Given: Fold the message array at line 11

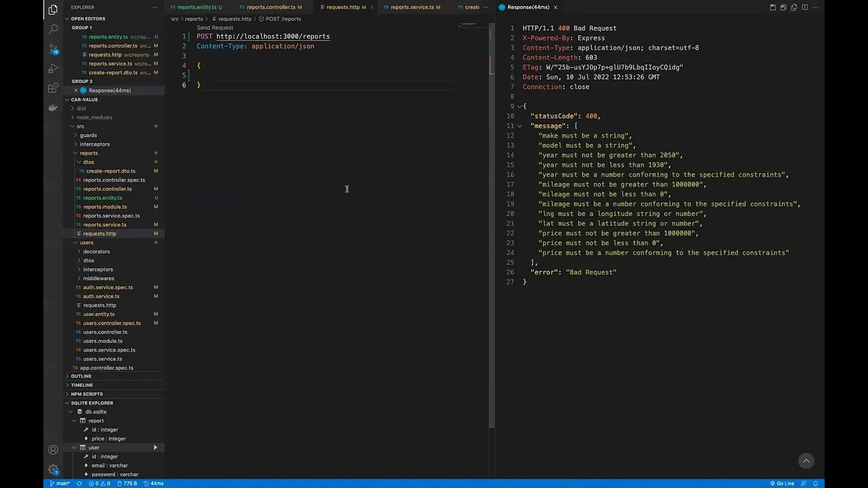Looking at the screenshot, I should 519,126.
